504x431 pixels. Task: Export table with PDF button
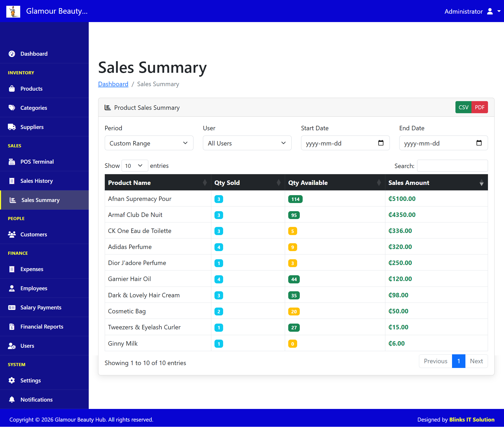click(x=480, y=107)
